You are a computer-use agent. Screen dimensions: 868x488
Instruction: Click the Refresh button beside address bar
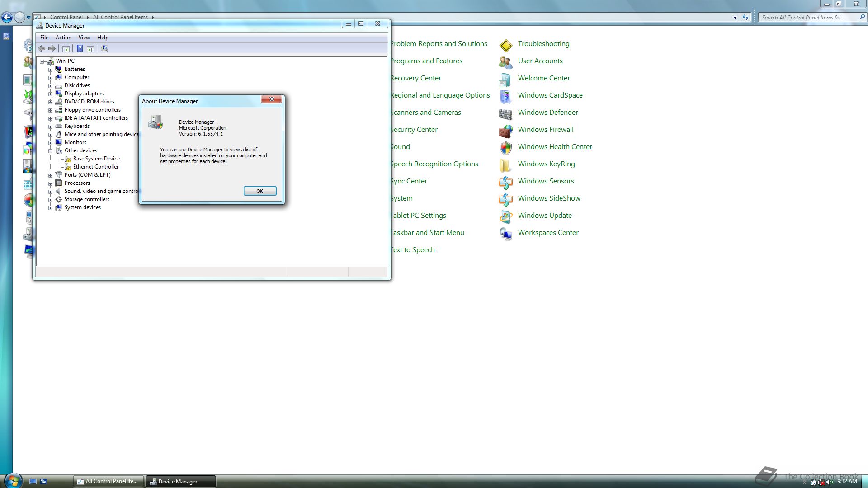pyautogui.click(x=745, y=18)
